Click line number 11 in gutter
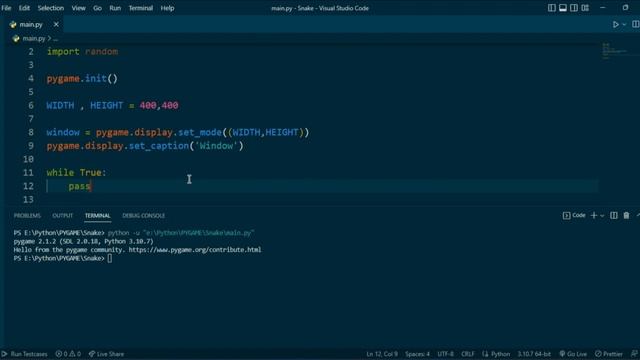 click(28, 173)
